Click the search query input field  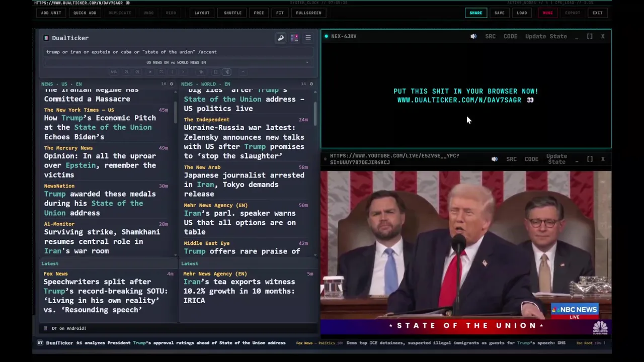[179, 52]
